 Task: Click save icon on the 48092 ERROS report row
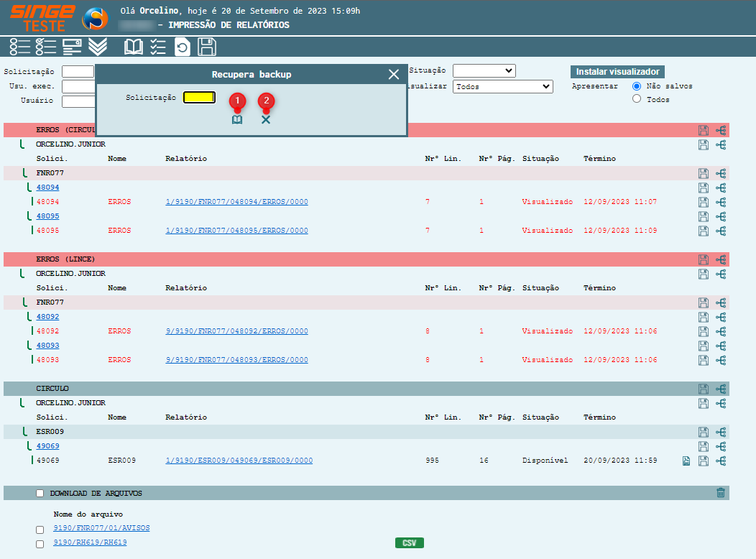704,331
